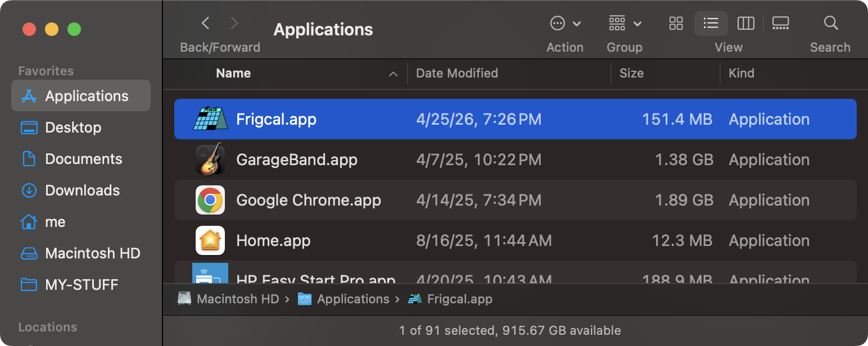The width and height of the screenshot is (868, 346).
Task: Click the Documents sidebar page icon
Action: pos(29,159)
